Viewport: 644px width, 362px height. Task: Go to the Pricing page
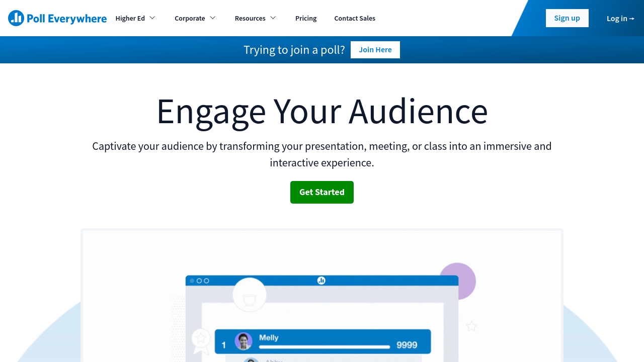click(x=306, y=18)
